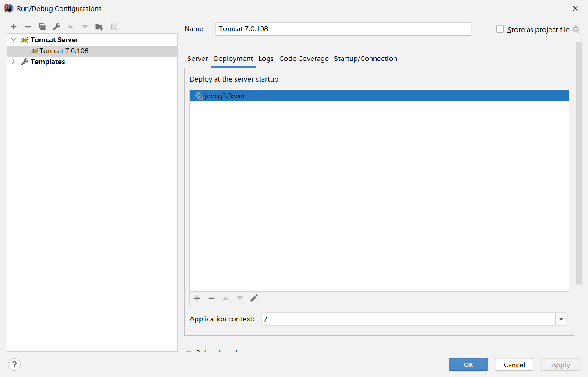Remove the selected deployment artifact
Image resolution: width=588 pixels, height=377 pixels.
(211, 298)
